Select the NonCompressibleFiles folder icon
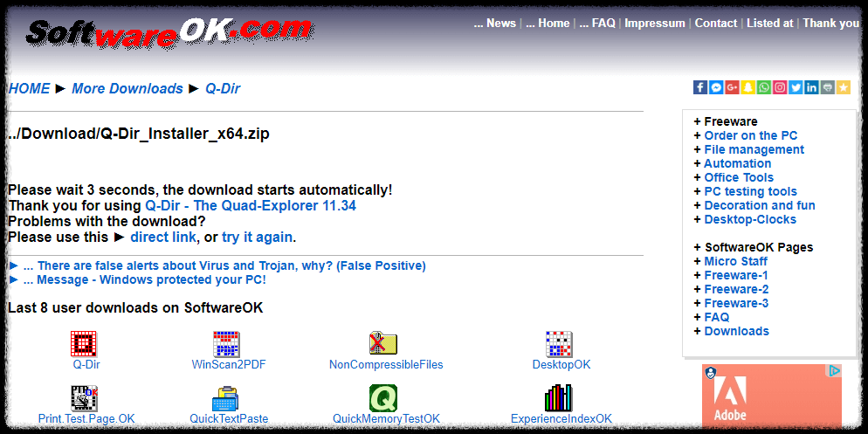Viewport: 868px width, 434px height. [x=383, y=344]
